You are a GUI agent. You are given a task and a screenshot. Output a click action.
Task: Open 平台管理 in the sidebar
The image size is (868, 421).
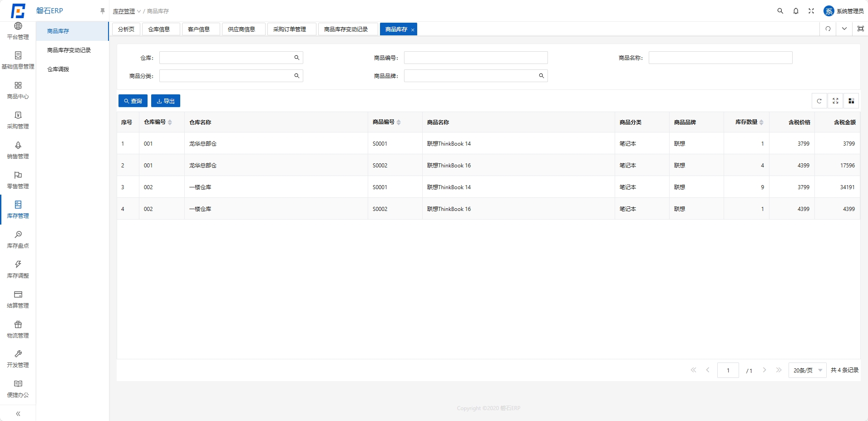pyautogui.click(x=18, y=31)
